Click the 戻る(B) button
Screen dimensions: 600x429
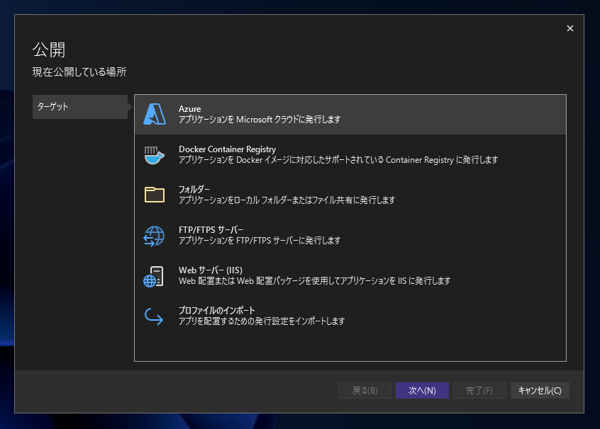pos(365,390)
